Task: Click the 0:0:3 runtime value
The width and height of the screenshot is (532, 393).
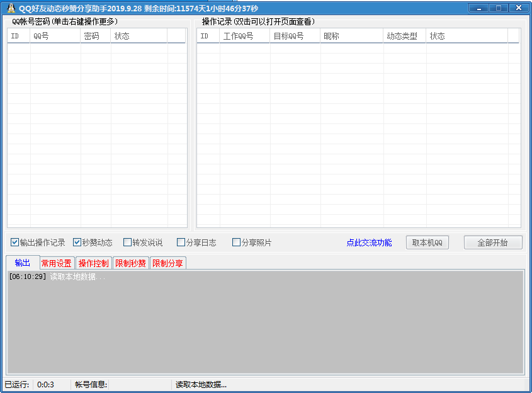Action: (45, 385)
